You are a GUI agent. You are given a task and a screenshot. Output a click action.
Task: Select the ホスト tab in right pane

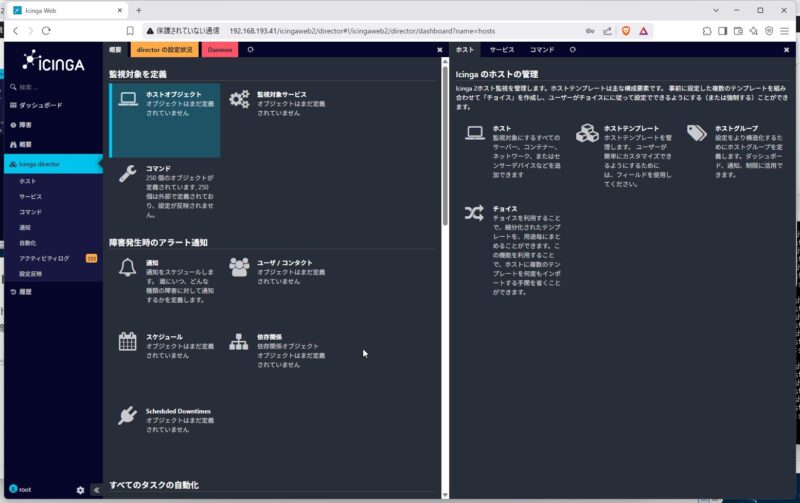465,50
